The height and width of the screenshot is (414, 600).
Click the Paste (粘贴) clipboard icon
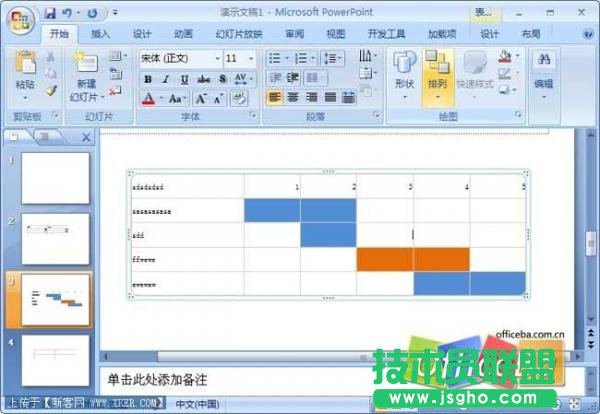tap(25, 62)
